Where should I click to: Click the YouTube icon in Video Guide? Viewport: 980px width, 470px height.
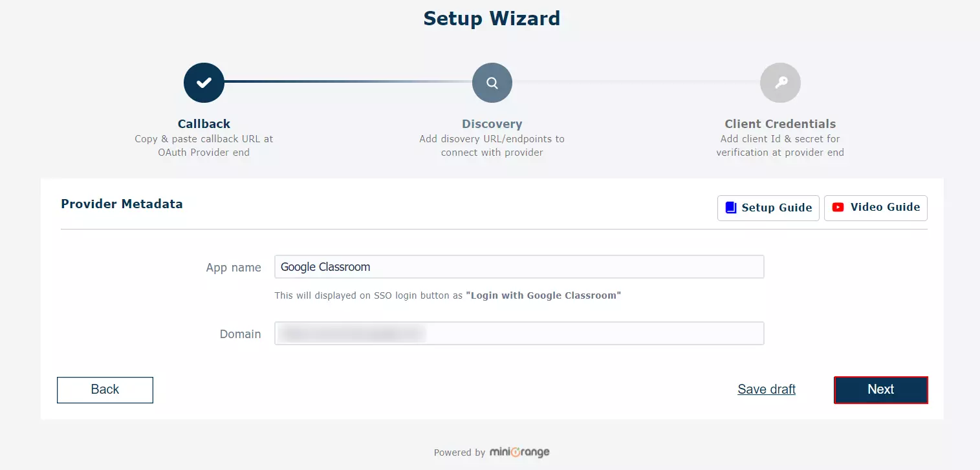[x=838, y=207]
